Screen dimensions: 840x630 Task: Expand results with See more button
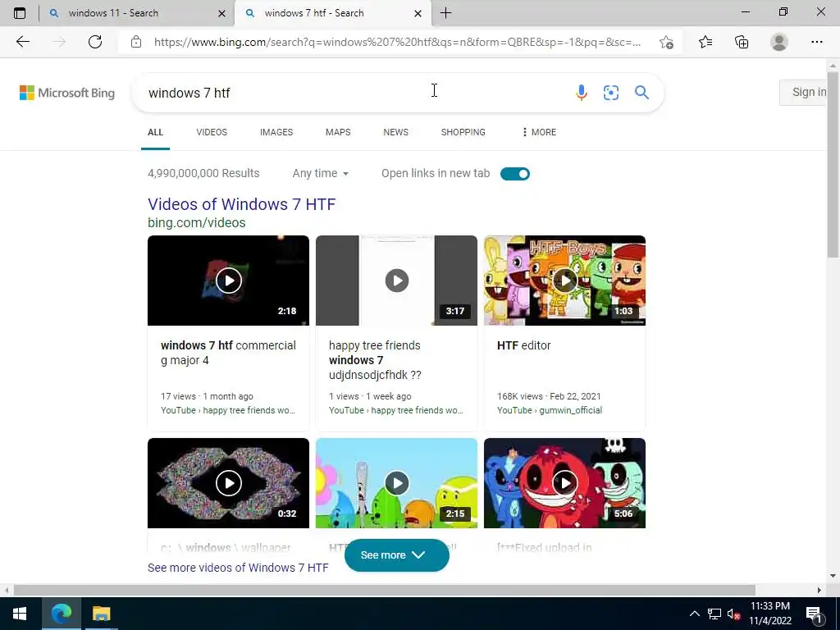coord(396,555)
